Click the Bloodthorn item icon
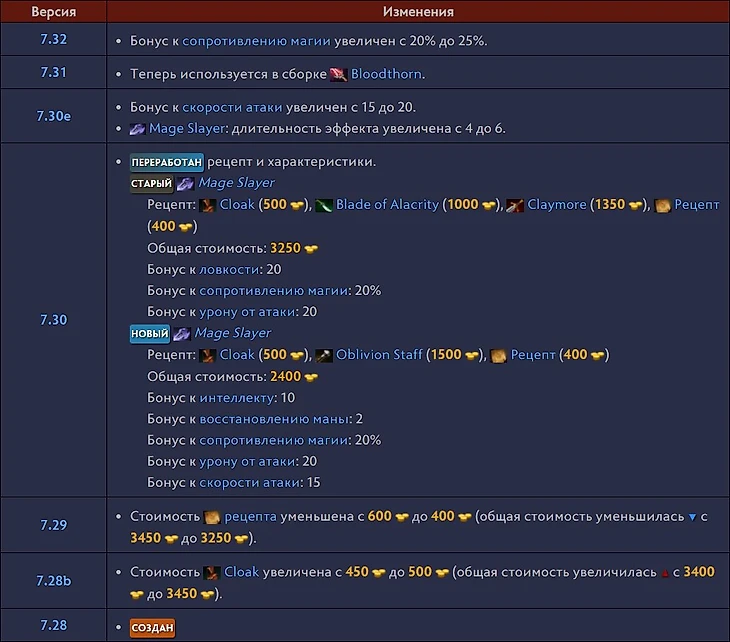 340,74
